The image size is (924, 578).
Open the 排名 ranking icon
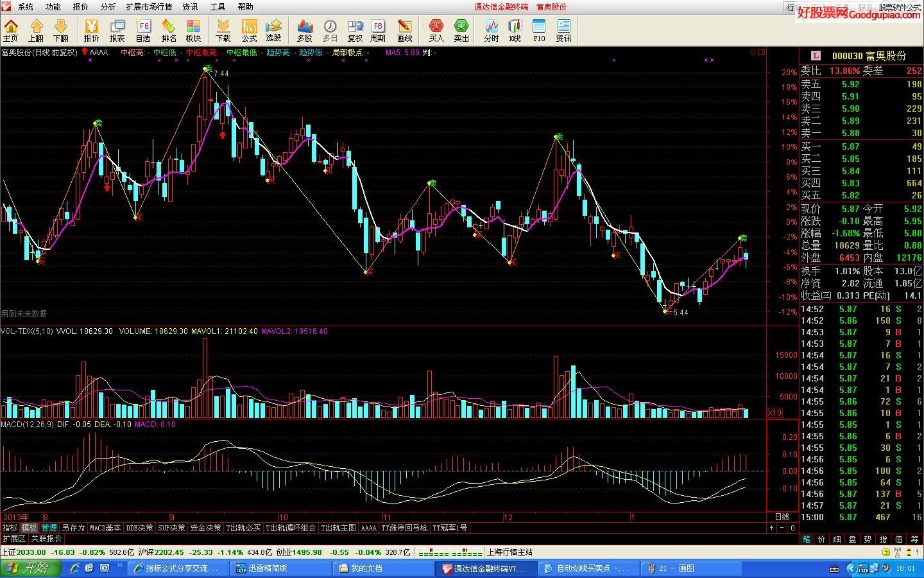pyautogui.click(x=169, y=30)
